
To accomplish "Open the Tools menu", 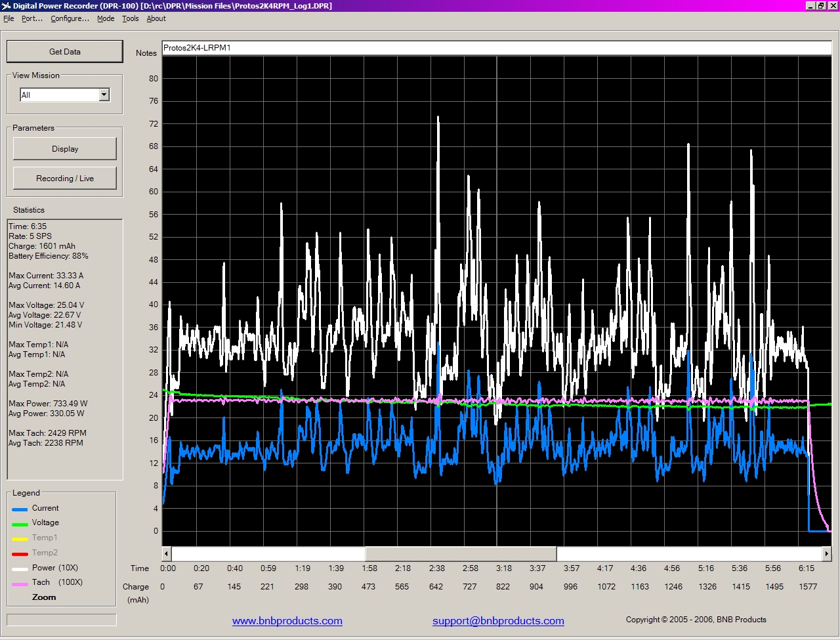I will [x=131, y=18].
